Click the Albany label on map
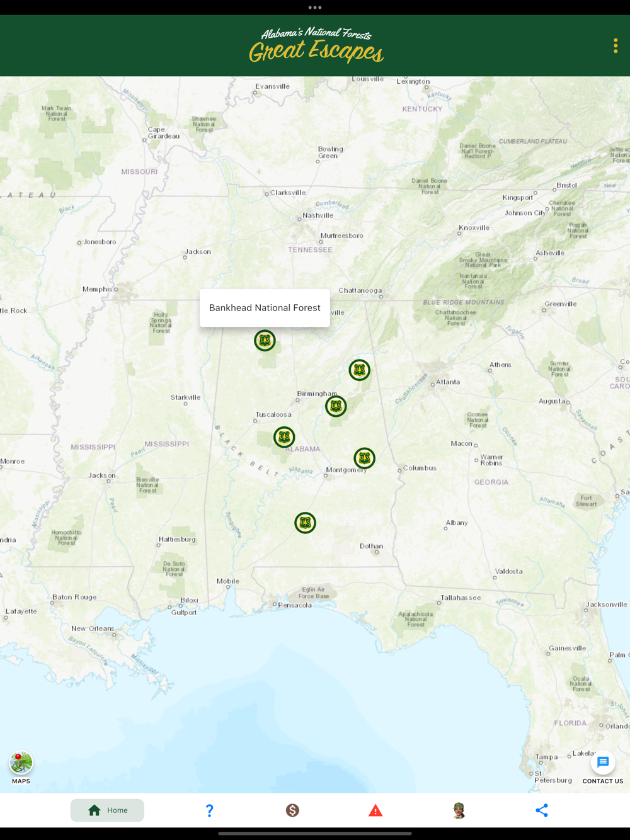The height and width of the screenshot is (840, 630). 457,523
